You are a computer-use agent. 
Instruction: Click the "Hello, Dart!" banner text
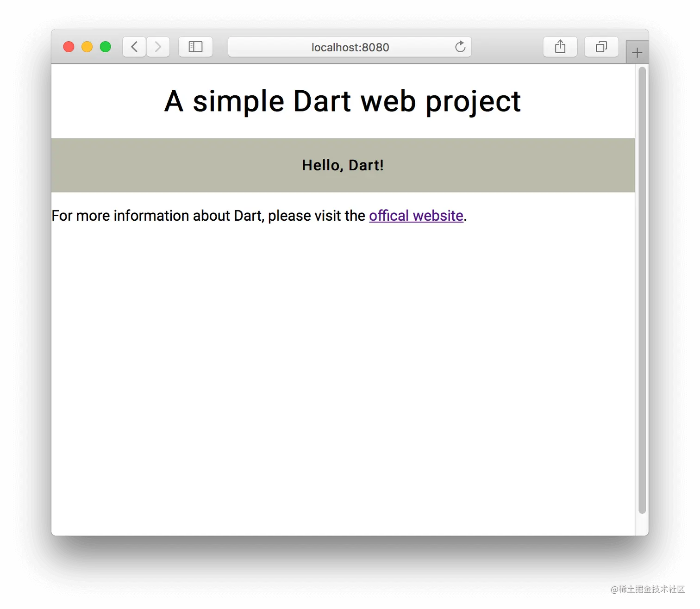343,165
